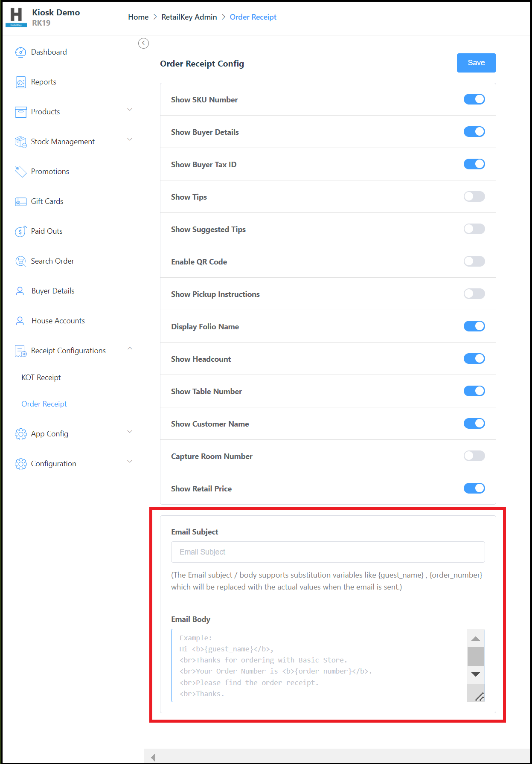Image resolution: width=532 pixels, height=764 pixels.
Task: Turn on the Enable QR Code switch
Action: pos(474,261)
